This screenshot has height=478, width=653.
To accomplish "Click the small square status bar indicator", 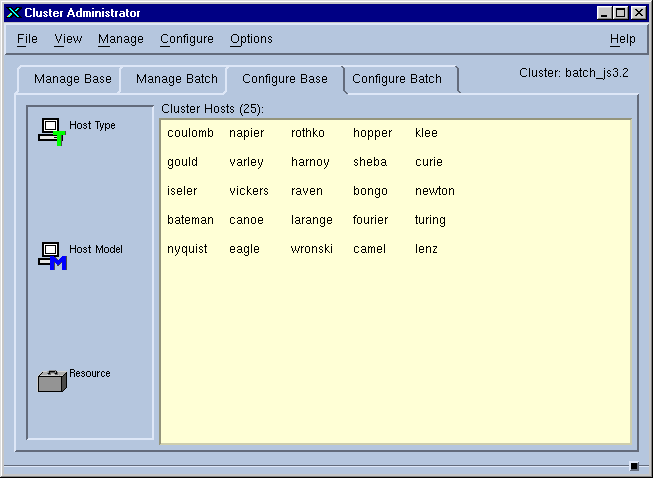I will (634, 466).
